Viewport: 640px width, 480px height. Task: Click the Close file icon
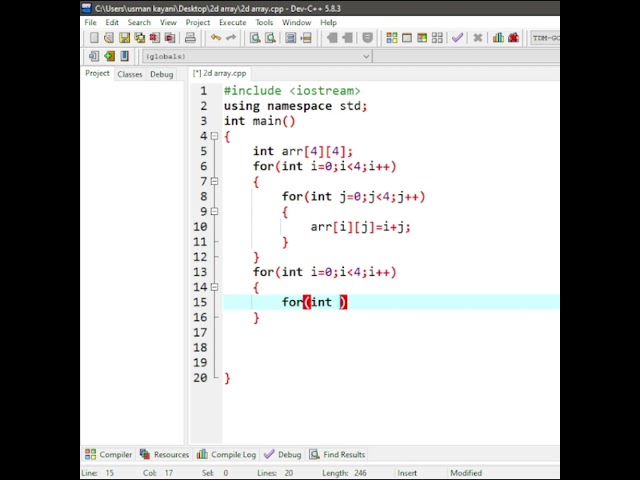[154, 38]
